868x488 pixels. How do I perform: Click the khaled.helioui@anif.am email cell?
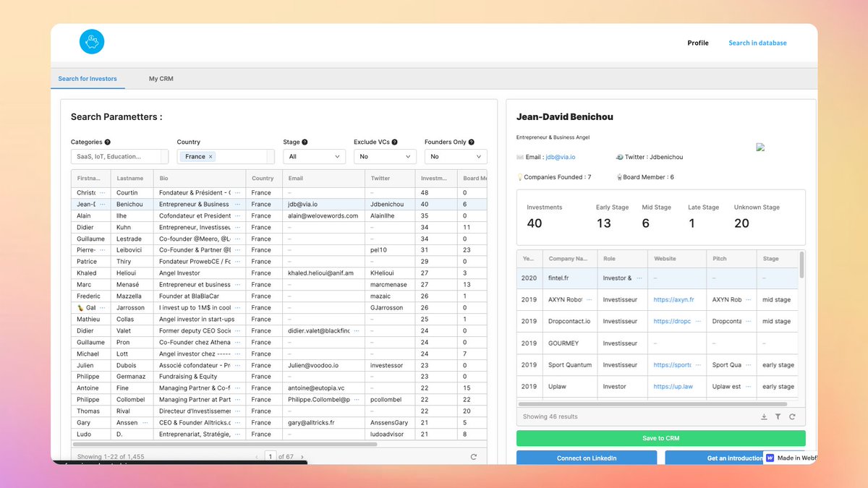[x=323, y=273]
